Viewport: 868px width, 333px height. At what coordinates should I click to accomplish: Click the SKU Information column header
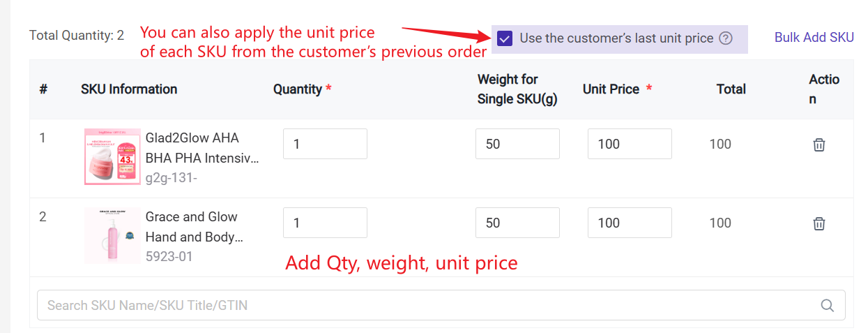tap(129, 89)
